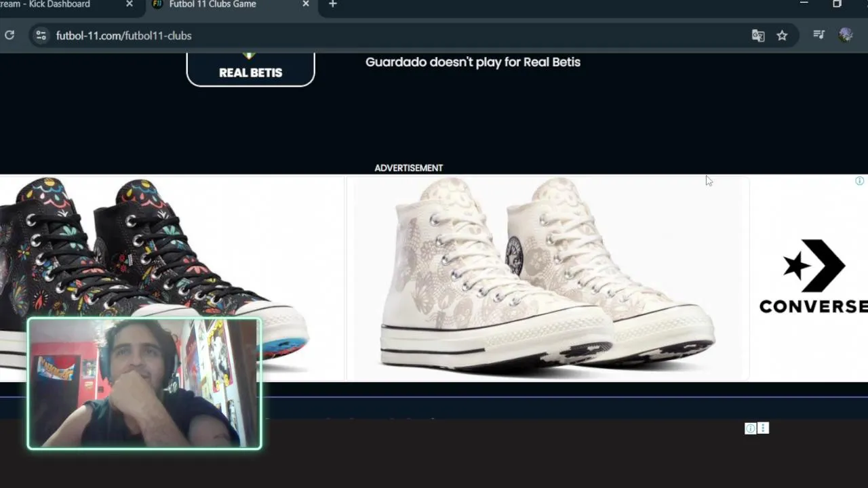868x488 pixels.
Task: Select the Real Betis club card
Action: point(250,70)
